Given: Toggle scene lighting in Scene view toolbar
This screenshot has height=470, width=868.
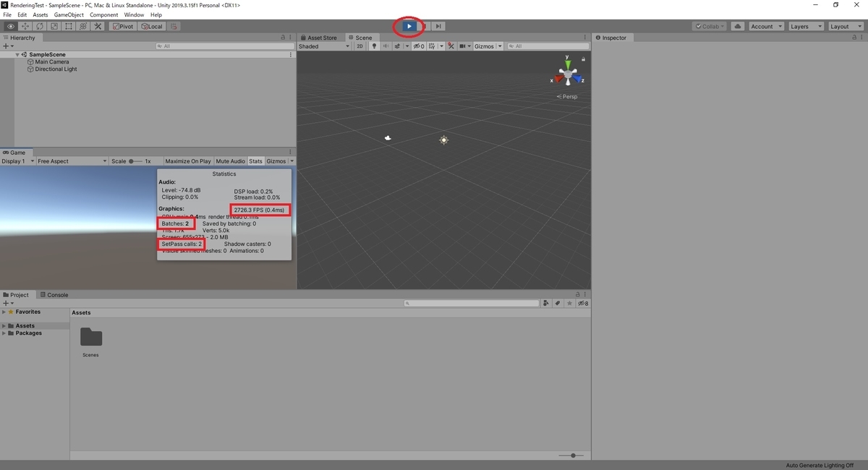Looking at the screenshot, I should pos(374,46).
